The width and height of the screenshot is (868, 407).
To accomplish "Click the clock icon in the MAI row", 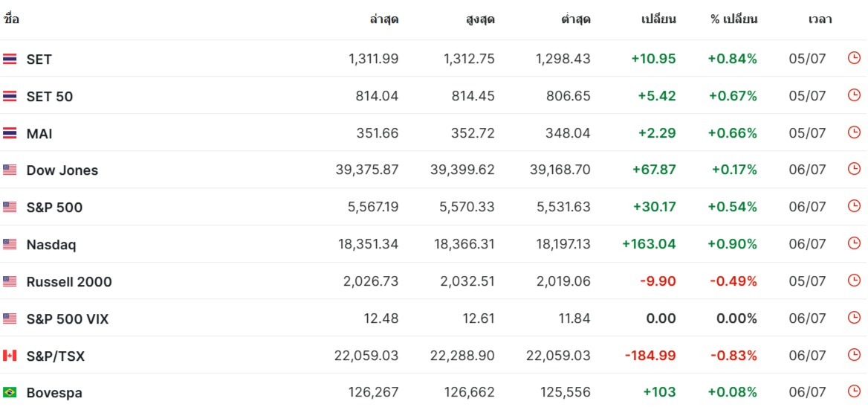I will click(x=854, y=132).
